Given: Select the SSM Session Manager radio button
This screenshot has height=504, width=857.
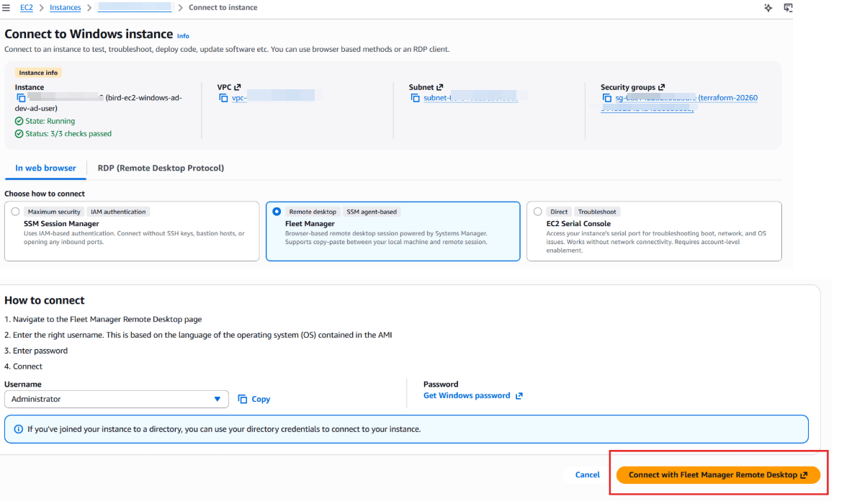Looking at the screenshot, I should [15, 212].
